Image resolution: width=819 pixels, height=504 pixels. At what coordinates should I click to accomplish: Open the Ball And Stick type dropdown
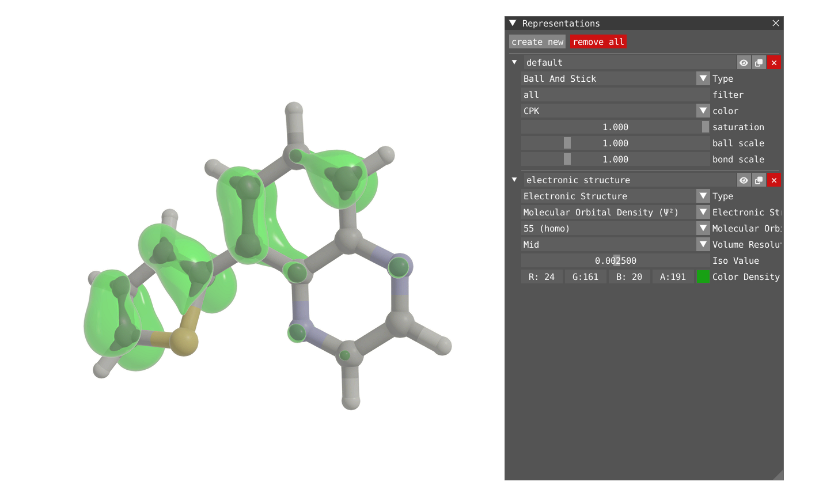tap(703, 78)
